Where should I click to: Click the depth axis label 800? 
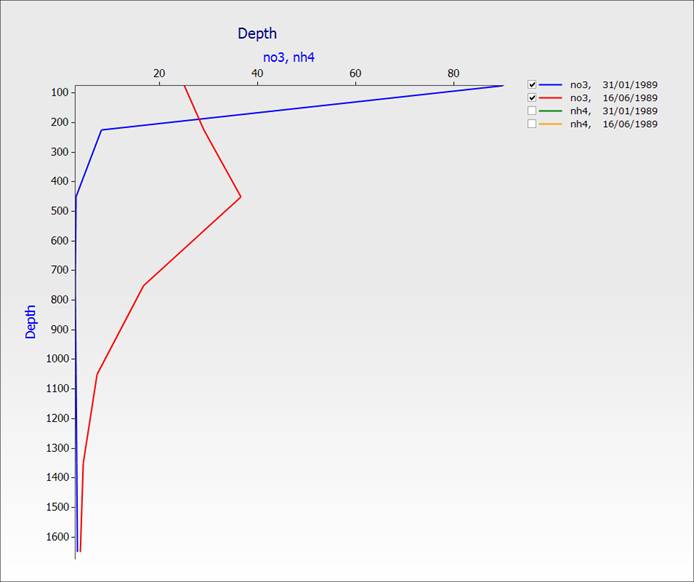point(60,300)
